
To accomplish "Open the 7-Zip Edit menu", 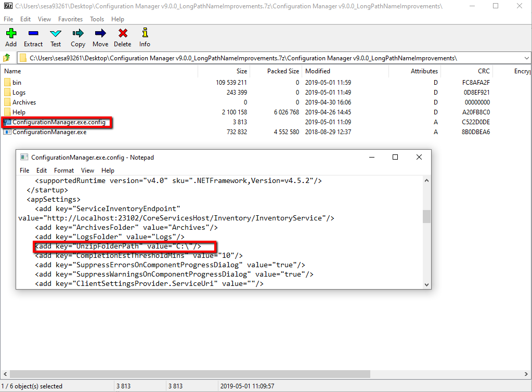I will coord(25,19).
